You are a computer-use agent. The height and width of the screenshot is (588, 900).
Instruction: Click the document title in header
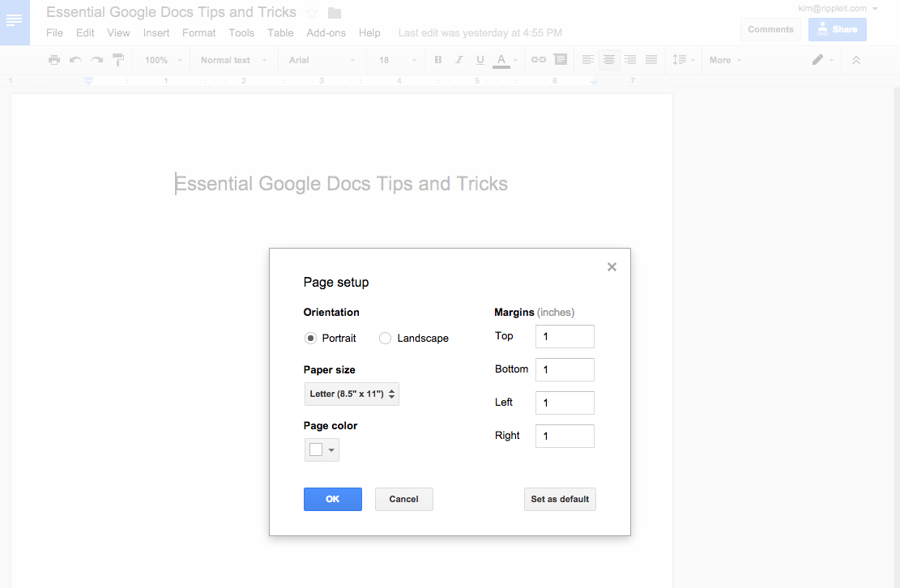(171, 12)
